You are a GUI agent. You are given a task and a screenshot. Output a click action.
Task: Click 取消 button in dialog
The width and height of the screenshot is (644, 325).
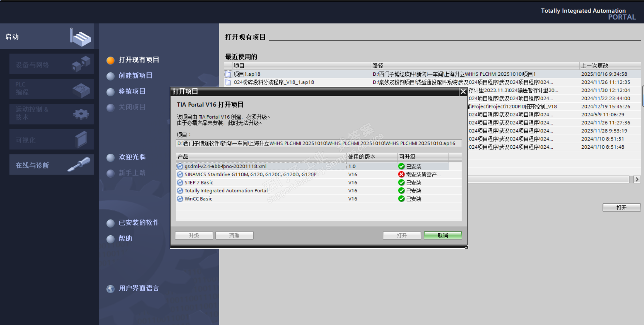pyautogui.click(x=443, y=236)
